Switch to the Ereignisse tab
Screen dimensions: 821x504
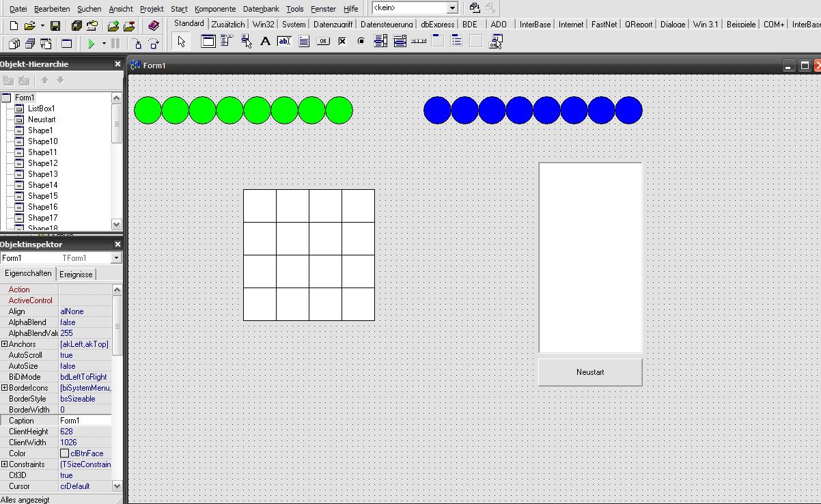coord(76,274)
